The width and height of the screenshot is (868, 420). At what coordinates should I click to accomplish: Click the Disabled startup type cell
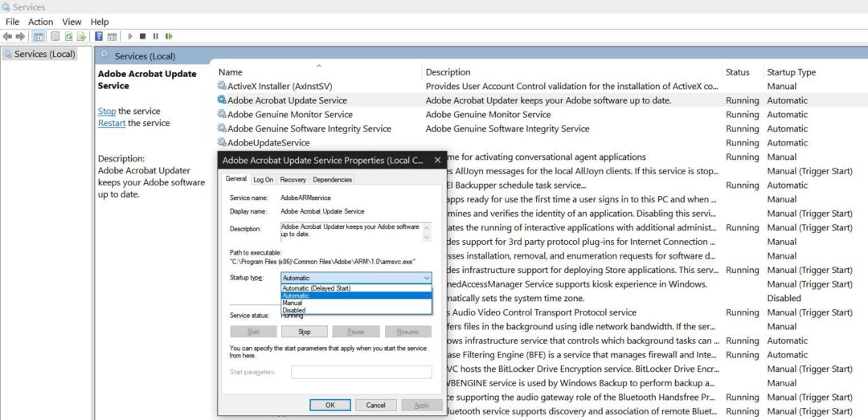(784, 298)
